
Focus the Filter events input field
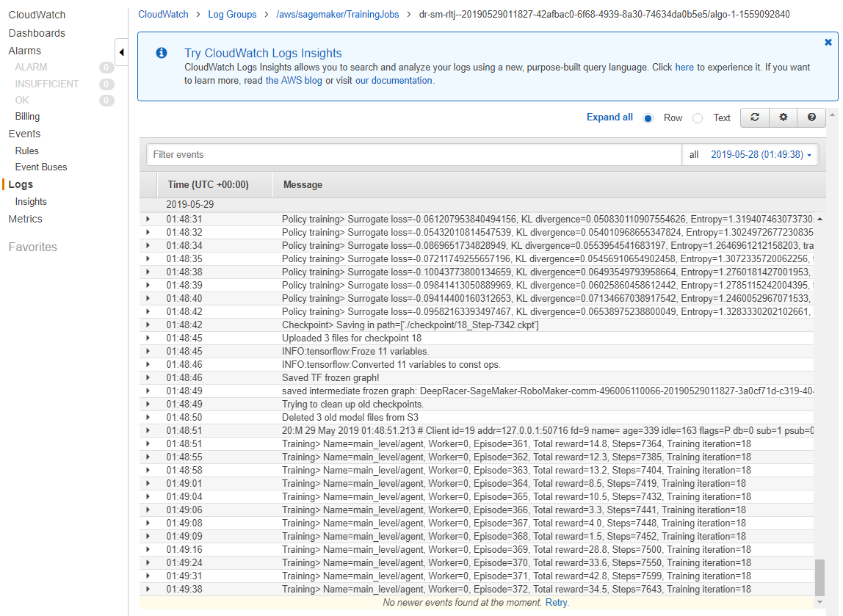(x=414, y=155)
